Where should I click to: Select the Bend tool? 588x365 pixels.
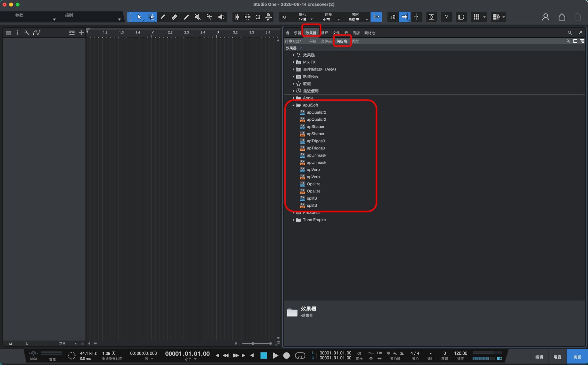click(x=209, y=17)
